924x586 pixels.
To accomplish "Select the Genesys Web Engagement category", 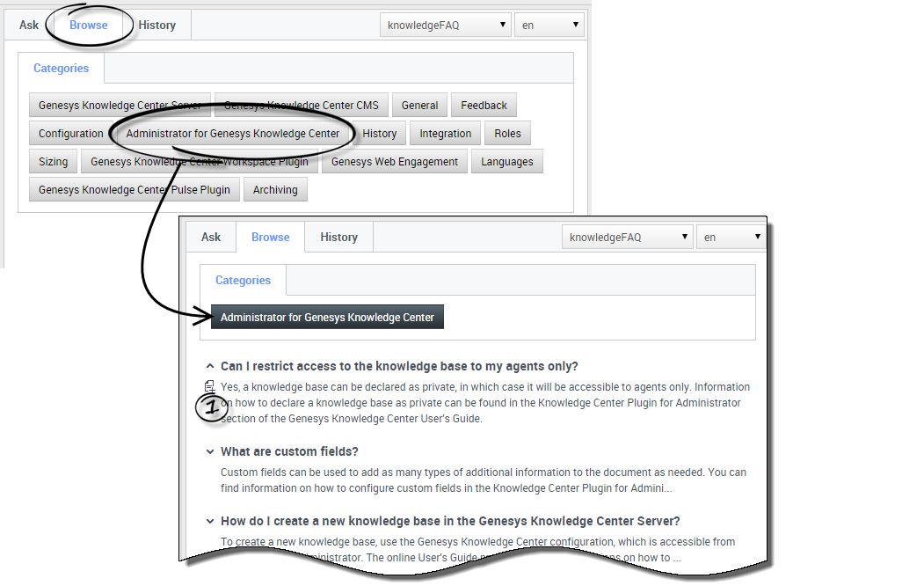I will tap(394, 162).
